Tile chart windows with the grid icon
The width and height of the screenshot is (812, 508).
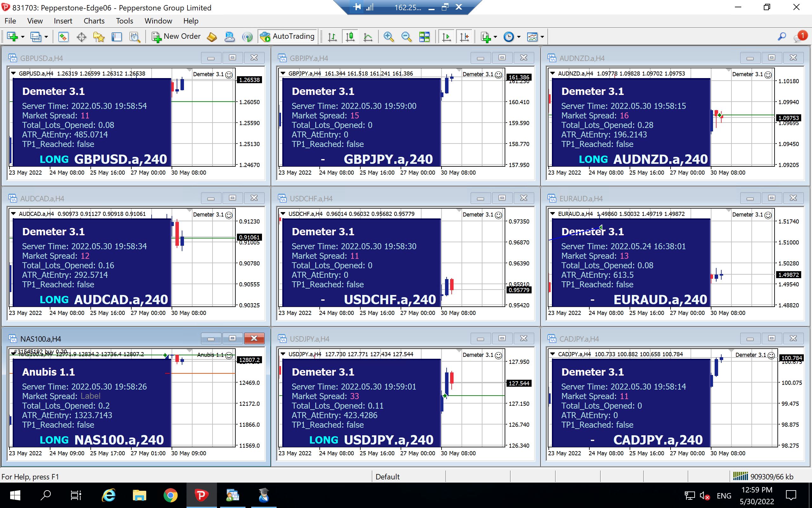click(424, 37)
